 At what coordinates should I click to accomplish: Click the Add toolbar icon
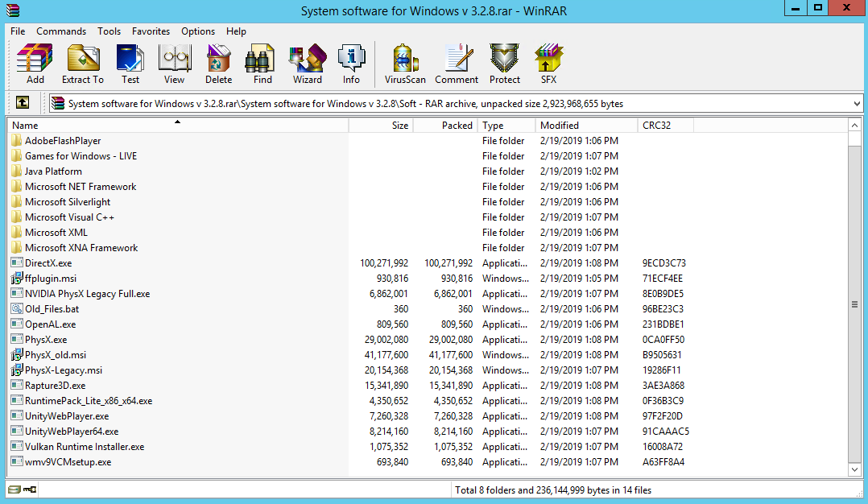tap(35, 64)
